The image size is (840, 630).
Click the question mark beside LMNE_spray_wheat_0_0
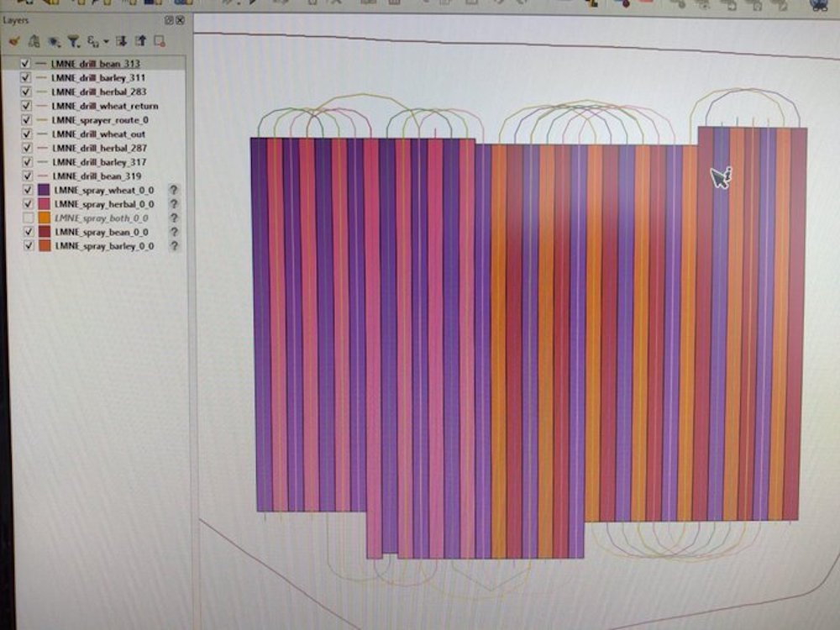click(x=174, y=190)
